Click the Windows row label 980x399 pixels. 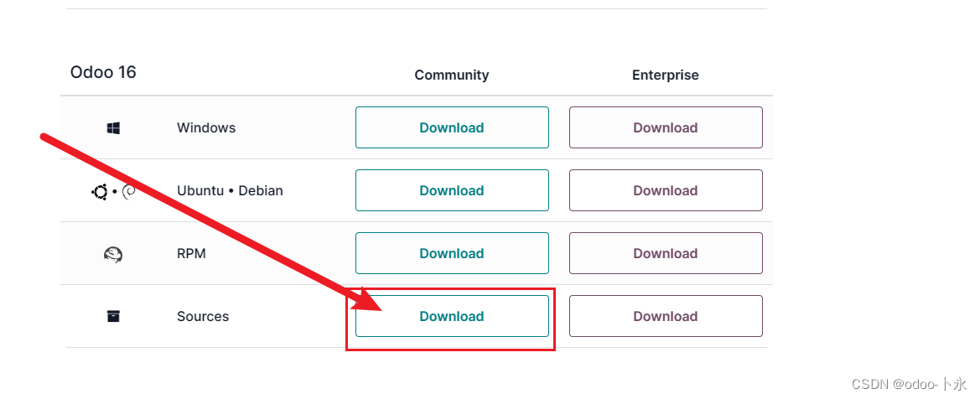(x=206, y=127)
